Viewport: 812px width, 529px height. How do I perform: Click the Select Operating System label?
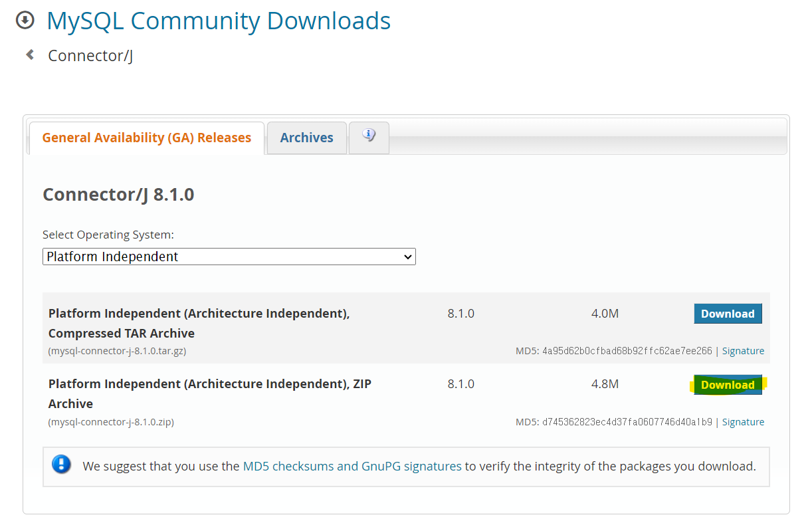(x=108, y=235)
